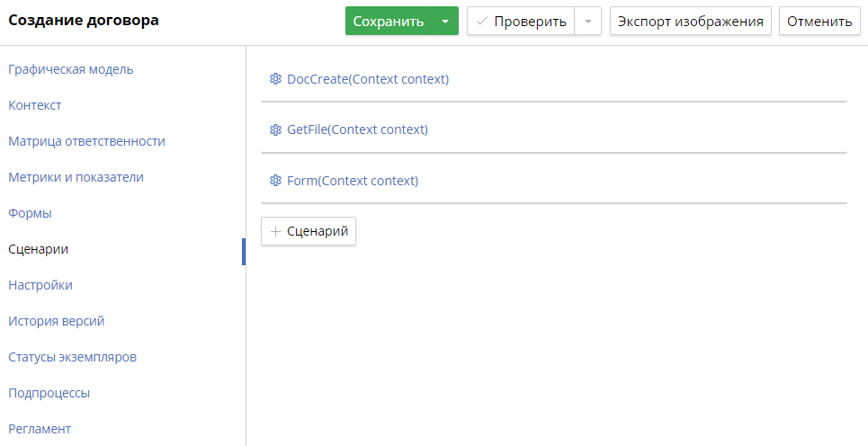
Task: Open the Формы tab
Action: (x=30, y=213)
